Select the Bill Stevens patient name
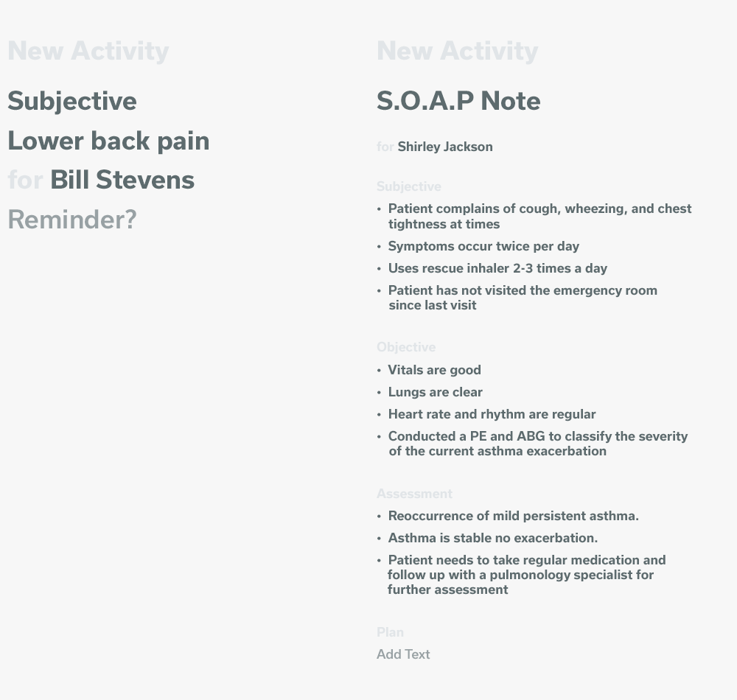 [x=122, y=181]
